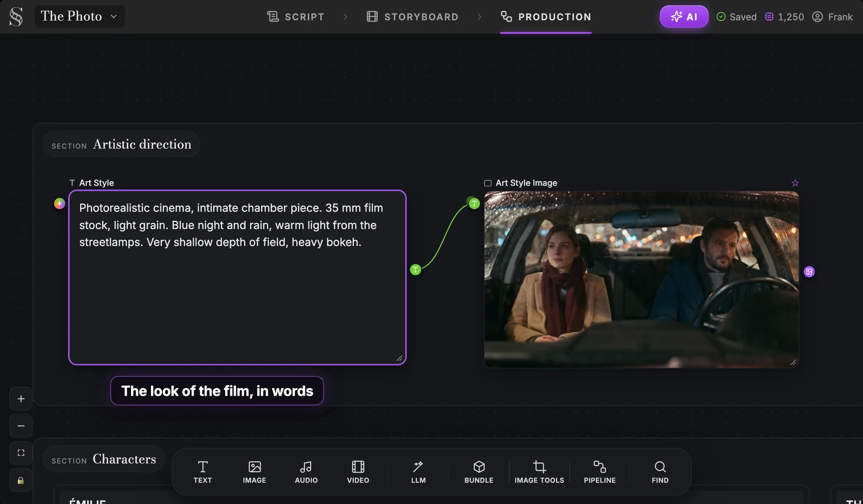Viewport: 863px width, 504px height.
Task: Zoom in with the plus button
Action: pyautogui.click(x=21, y=399)
